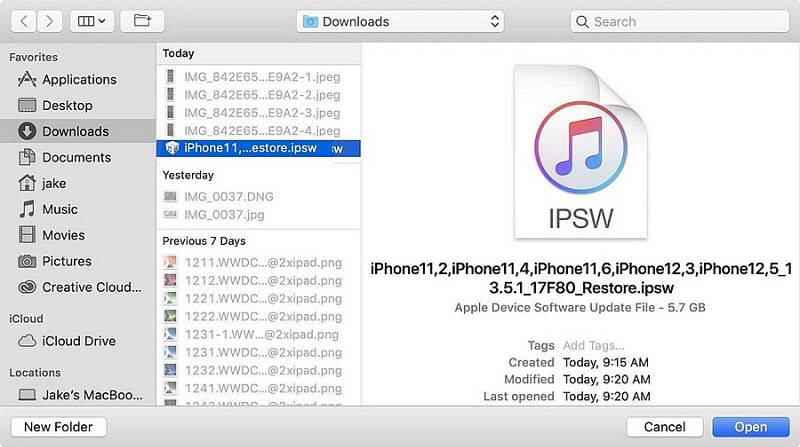Viewport: 800px width, 447px height.
Task: Click the Search field
Action: click(680, 21)
